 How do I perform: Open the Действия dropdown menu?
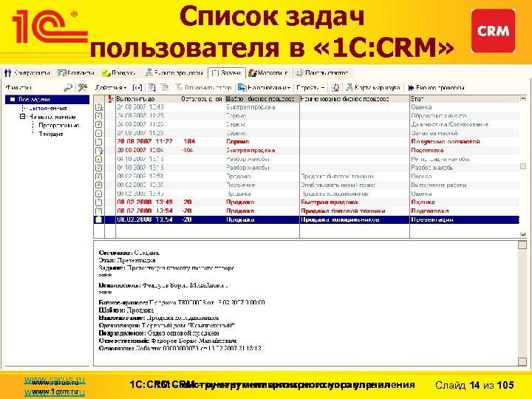tap(111, 88)
